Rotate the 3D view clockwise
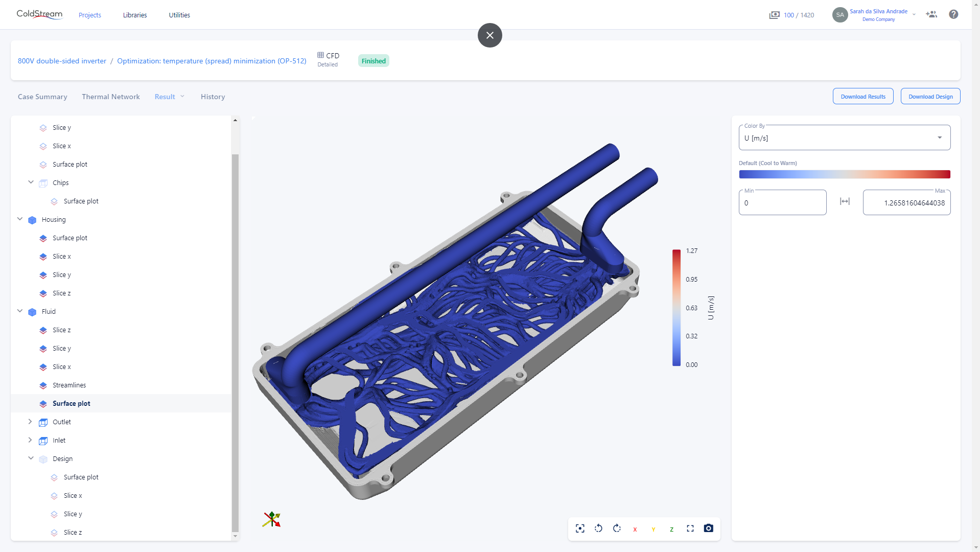The image size is (980, 552). 617,528
